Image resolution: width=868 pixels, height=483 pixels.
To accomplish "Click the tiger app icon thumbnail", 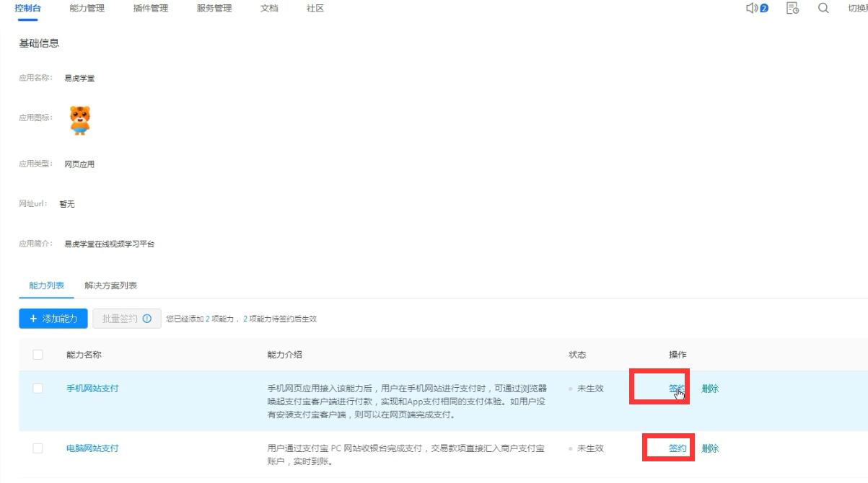I will [x=81, y=120].
